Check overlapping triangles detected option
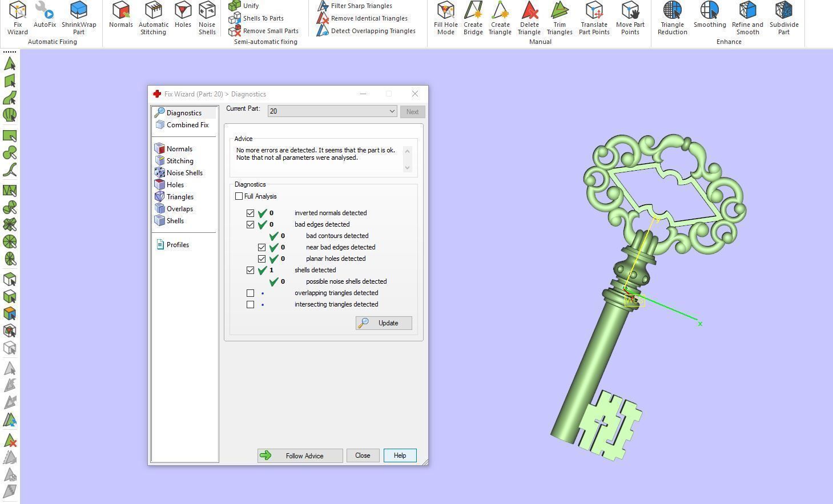833x504 pixels. click(x=250, y=293)
